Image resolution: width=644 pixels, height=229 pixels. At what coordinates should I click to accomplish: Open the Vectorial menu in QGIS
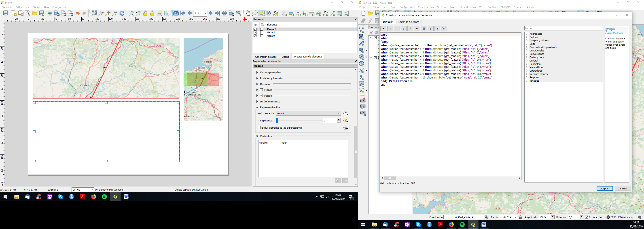pos(441,7)
